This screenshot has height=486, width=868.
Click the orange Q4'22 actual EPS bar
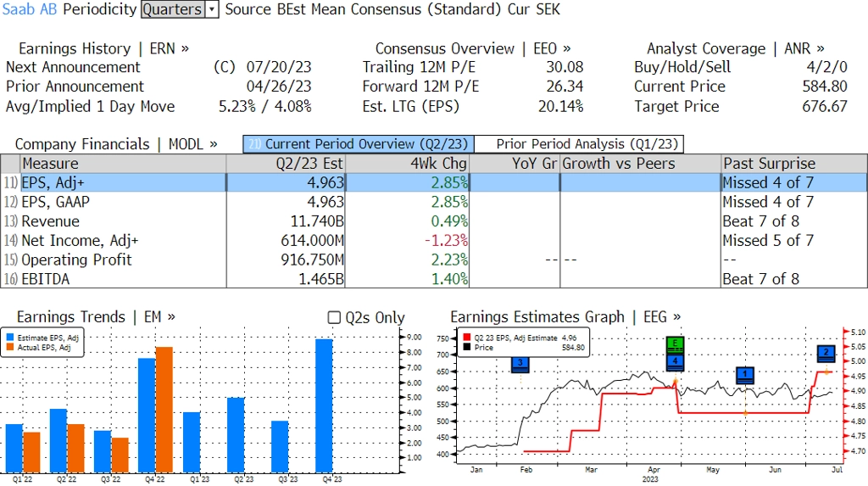point(164,410)
